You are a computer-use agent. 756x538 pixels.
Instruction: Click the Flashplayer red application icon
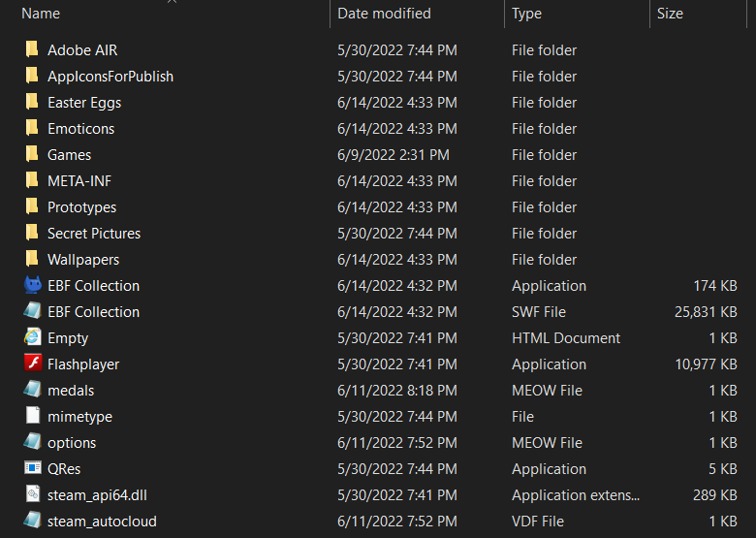click(33, 364)
